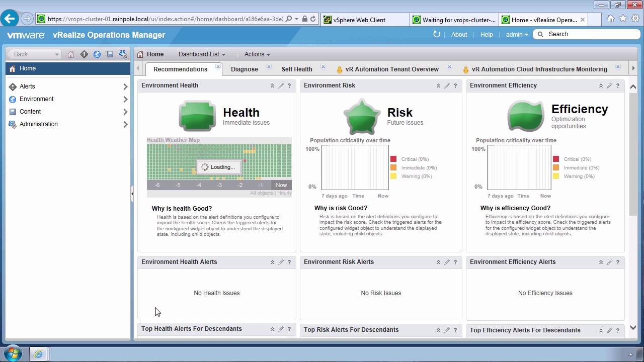Edit Top Health Alerts For Descendants widget
This screenshot has width=644, height=362.
click(281, 329)
